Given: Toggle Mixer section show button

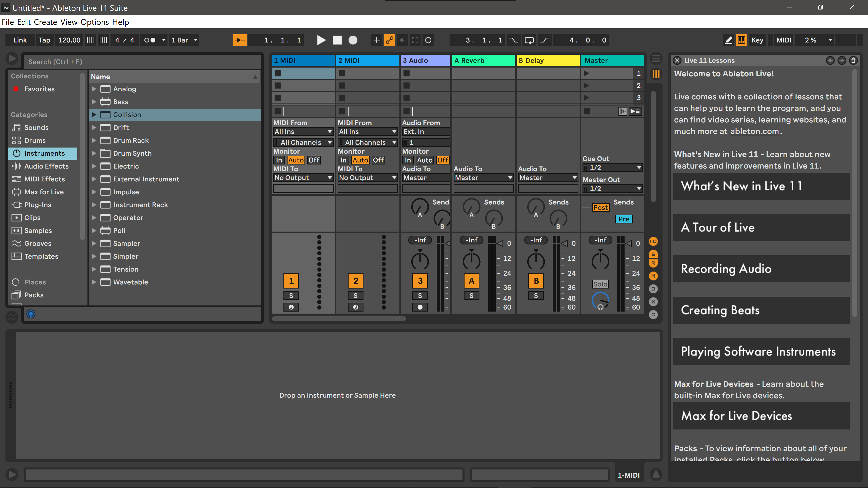Looking at the screenshot, I should 653,276.
